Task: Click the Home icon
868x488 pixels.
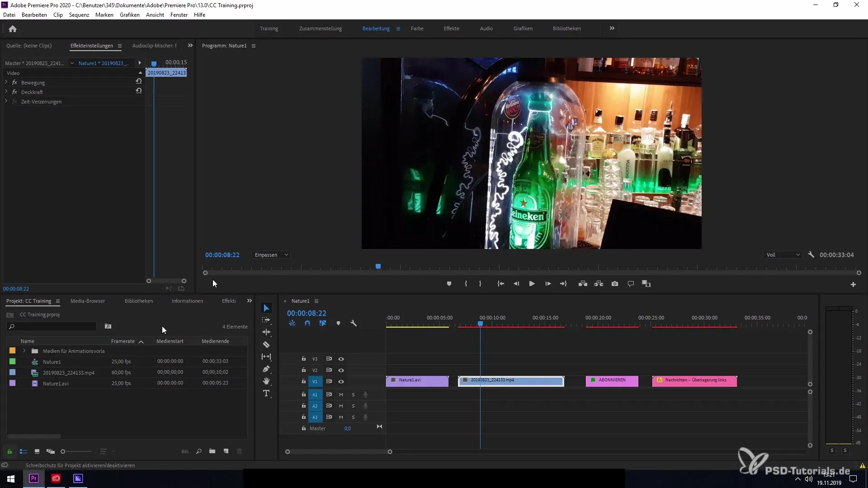Action: click(13, 29)
